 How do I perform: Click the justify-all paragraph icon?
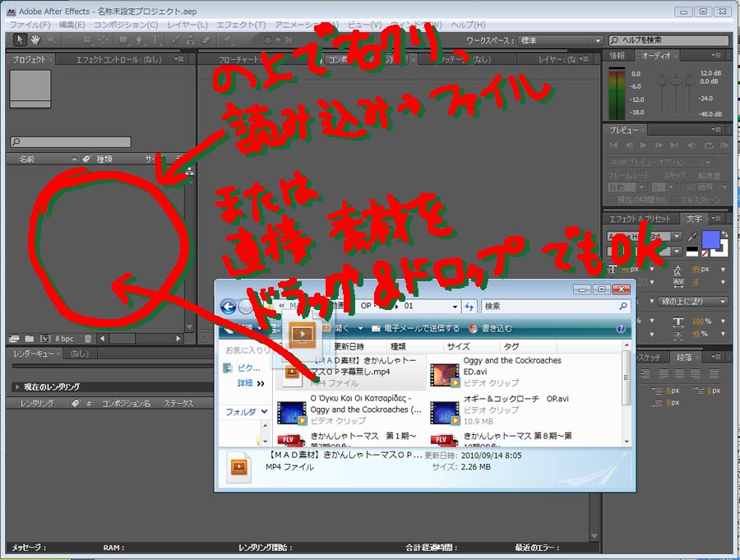click(714, 374)
